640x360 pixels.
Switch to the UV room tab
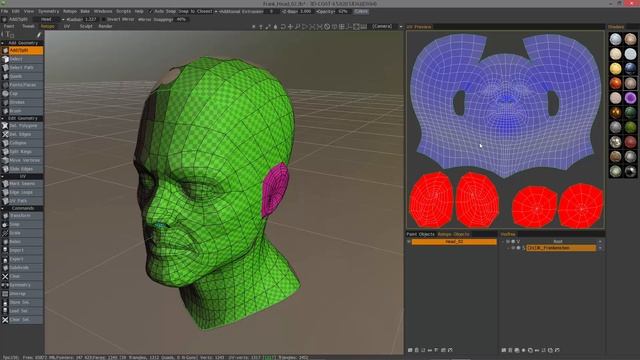tap(67, 26)
